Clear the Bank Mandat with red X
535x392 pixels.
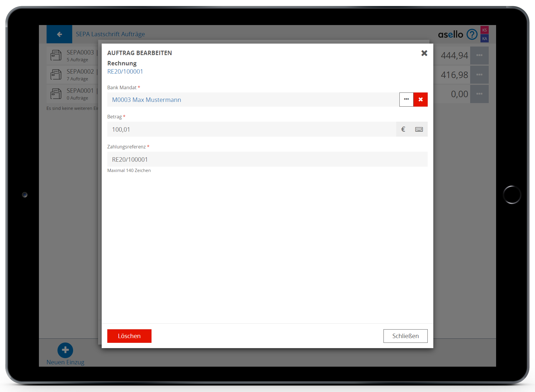point(420,100)
